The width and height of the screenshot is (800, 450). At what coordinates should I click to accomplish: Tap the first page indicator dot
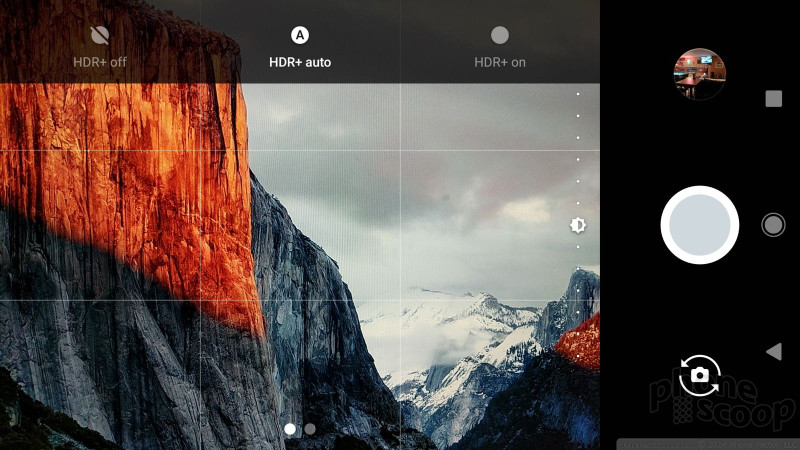coord(290,429)
